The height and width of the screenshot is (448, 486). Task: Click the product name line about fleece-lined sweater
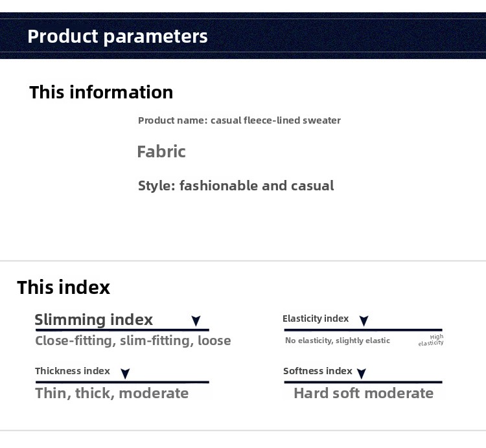click(239, 120)
